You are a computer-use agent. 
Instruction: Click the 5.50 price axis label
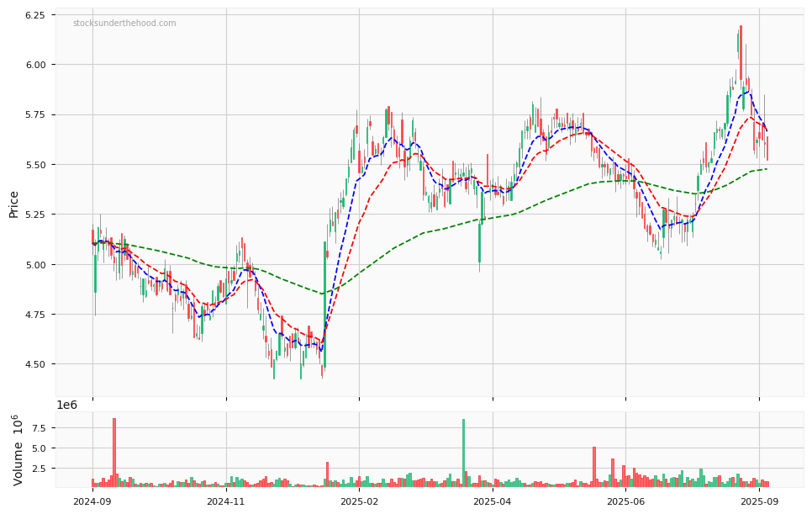pyautogui.click(x=34, y=165)
